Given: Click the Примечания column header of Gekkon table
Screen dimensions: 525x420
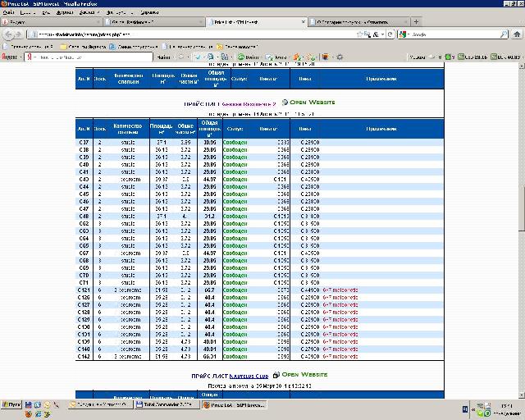Looking at the screenshot, I should (x=381, y=129).
